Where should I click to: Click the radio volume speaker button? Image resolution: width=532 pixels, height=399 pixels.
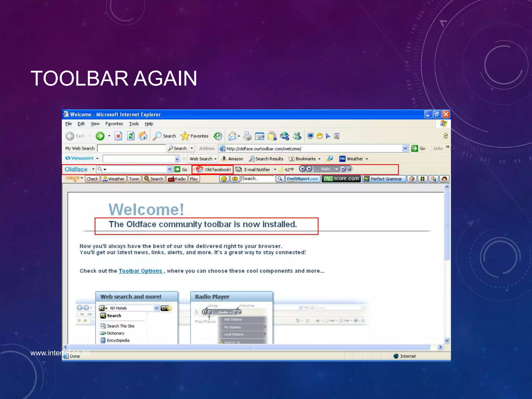click(x=343, y=169)
